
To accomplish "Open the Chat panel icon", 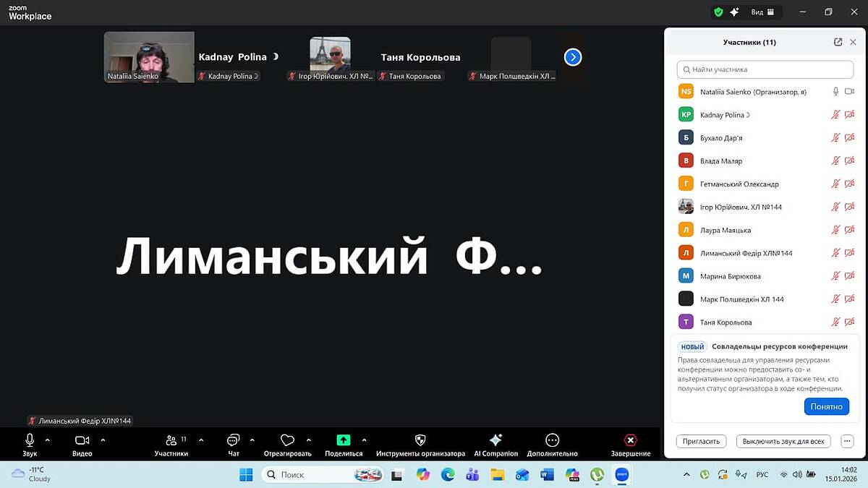I will (233, 440).
